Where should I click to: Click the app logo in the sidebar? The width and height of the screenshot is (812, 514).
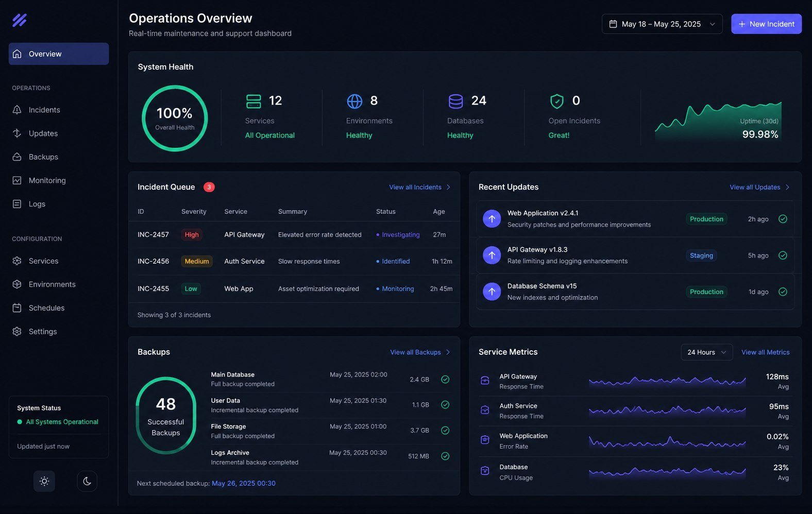[20, 20]
